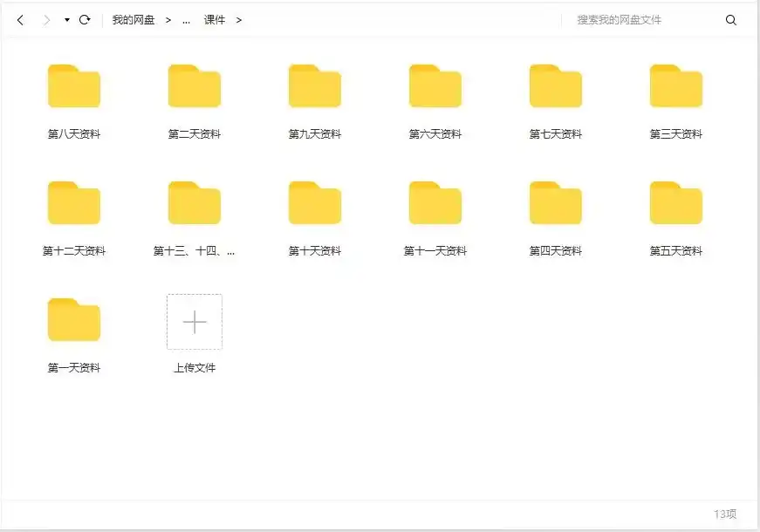
Task: Click the refresh icon in the toolbar
Action: [85, 19]
